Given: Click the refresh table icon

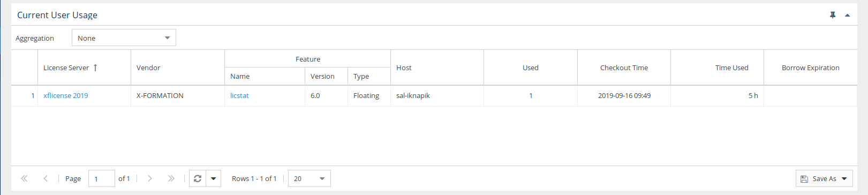Looking at the screenshot, I should [198, 178].
